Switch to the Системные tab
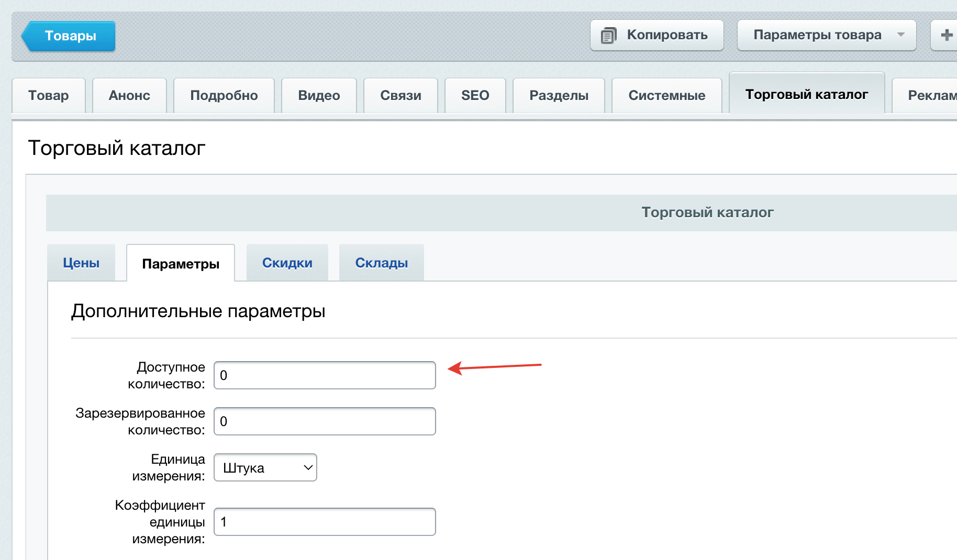This screenshot has height=560, width=957. click(667, 95)
